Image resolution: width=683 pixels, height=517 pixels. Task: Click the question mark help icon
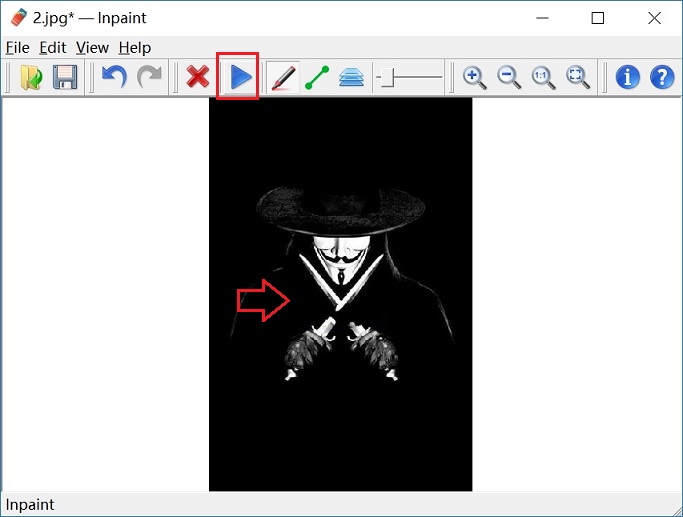[x=662, y=77]
